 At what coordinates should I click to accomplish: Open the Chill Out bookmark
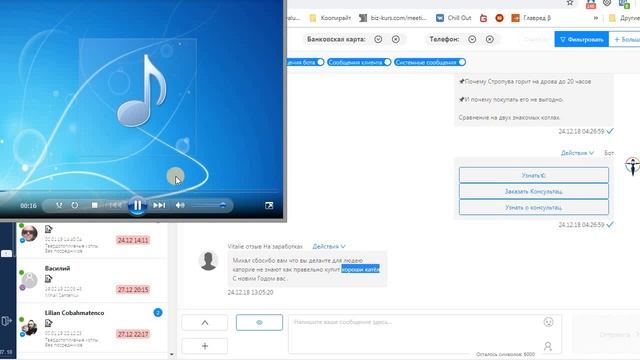pyautogui.click(x=453, y=18)
